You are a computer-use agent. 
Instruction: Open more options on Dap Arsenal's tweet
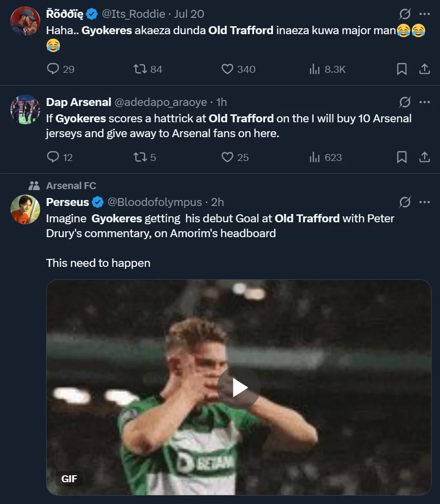pos(425,102)
